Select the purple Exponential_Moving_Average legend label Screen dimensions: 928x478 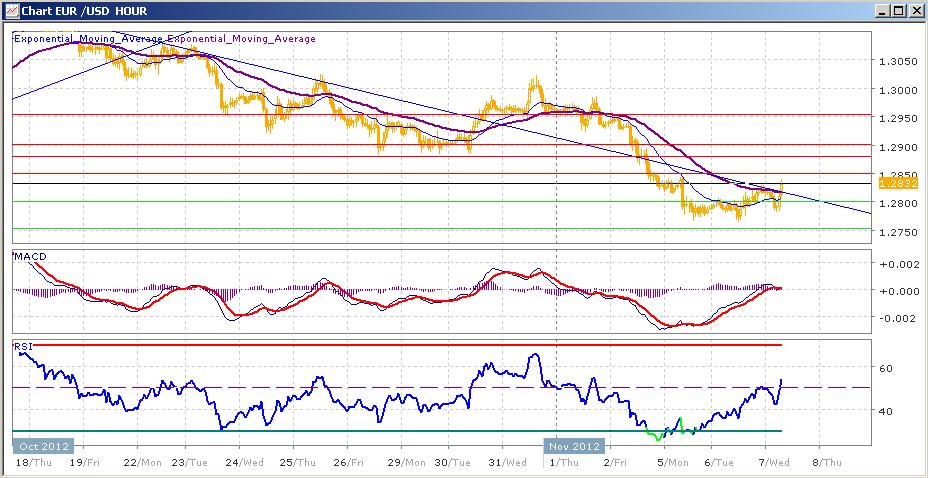pos(241,39)
